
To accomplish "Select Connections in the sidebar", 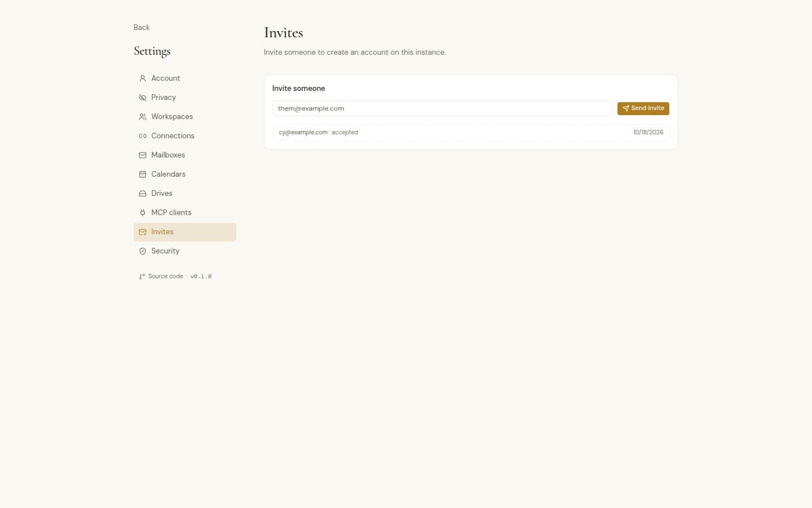I will [185, 136].
